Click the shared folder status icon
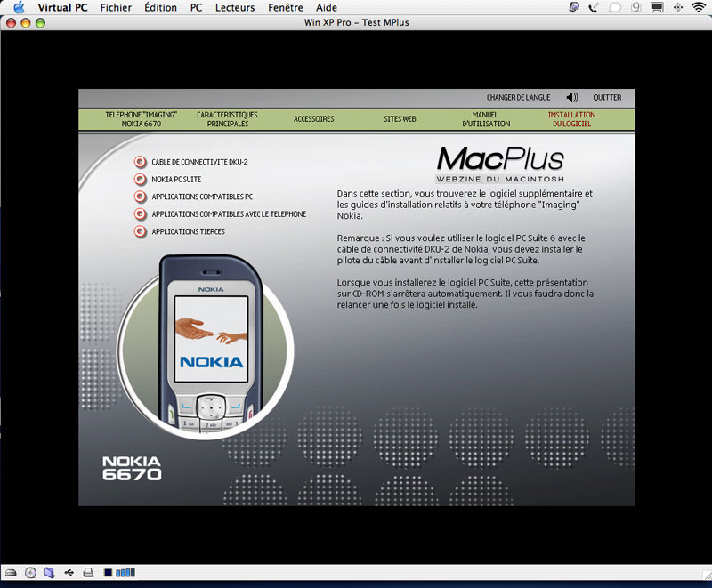Image resolution: width=712 pixels, height=588 pixels. tap(50, 573)
